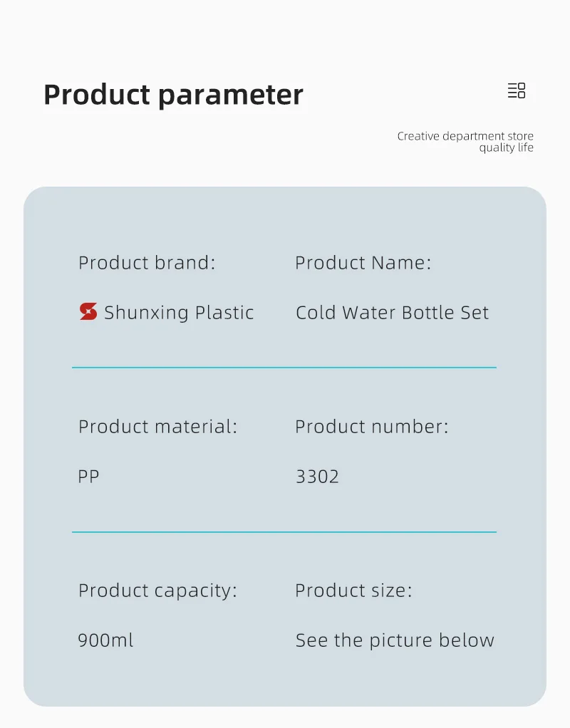Click the list-grid icon at top right
The width and height of the screenshot is (570, 728).
coord(517,90)
